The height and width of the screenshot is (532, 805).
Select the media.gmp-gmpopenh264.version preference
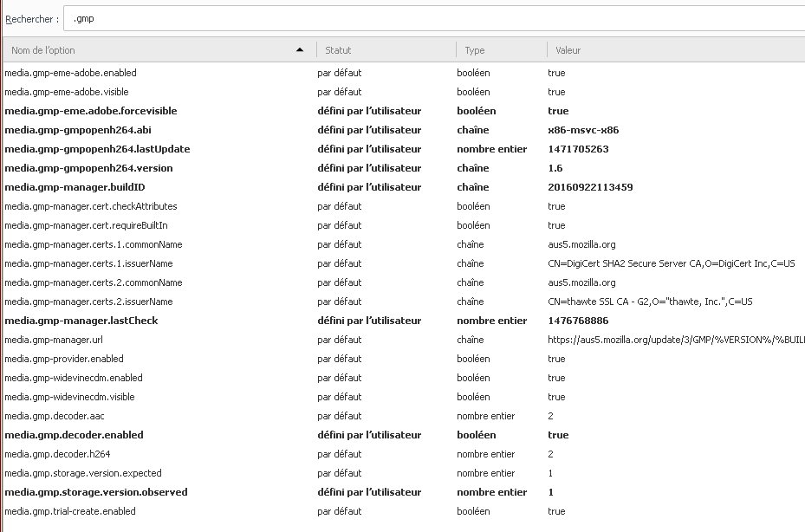(88, 168)
